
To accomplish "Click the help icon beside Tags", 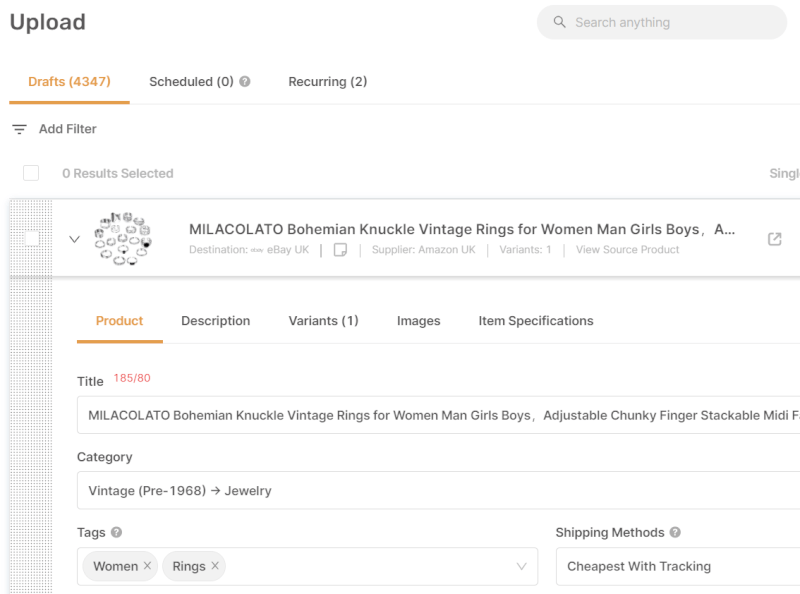I will (116, 532).
